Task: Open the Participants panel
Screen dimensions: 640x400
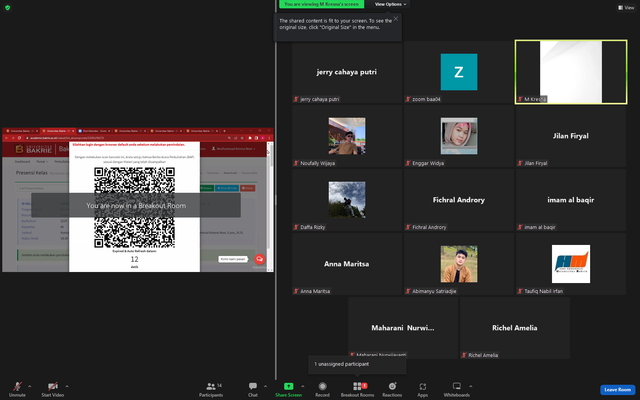Action: click(x=211, y=389)
